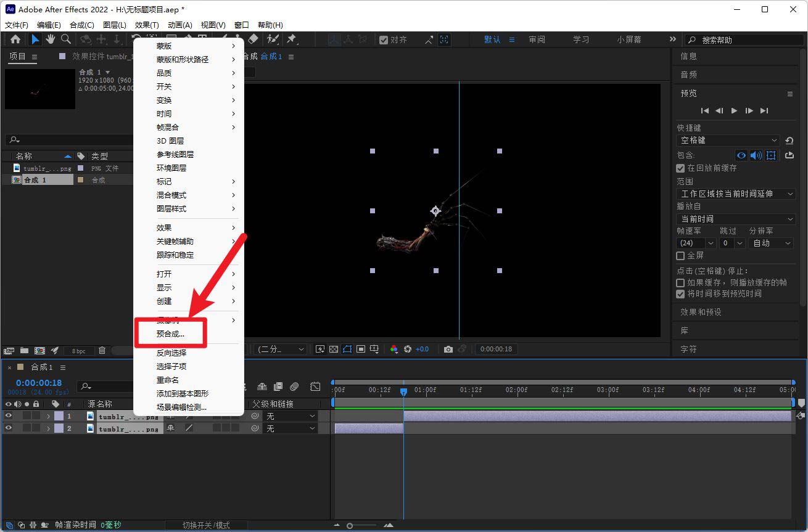Open the skip frames 0 dropdown

click(x=732, y=243)
